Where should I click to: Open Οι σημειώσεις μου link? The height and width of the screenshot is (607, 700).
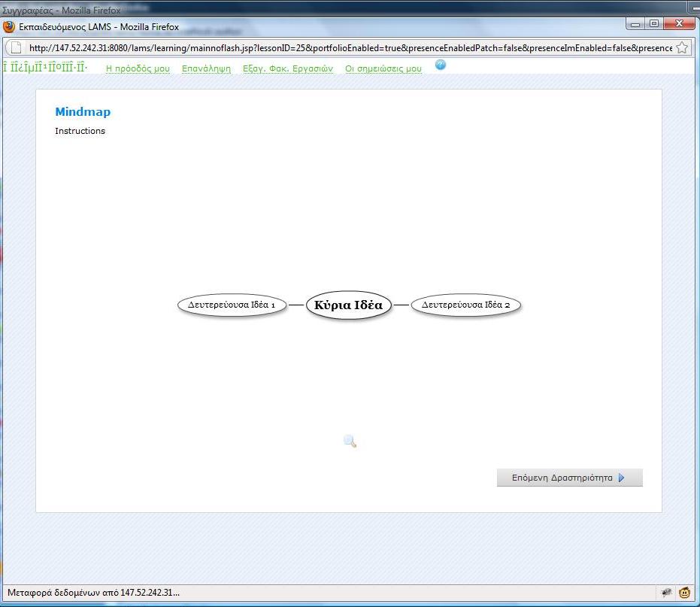pos(383,68)
